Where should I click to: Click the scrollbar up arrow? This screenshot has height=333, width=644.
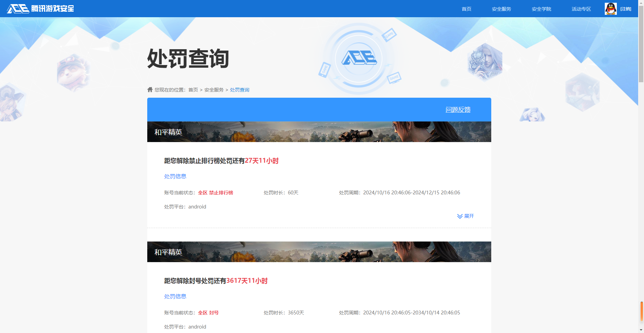tap(641, 2)
